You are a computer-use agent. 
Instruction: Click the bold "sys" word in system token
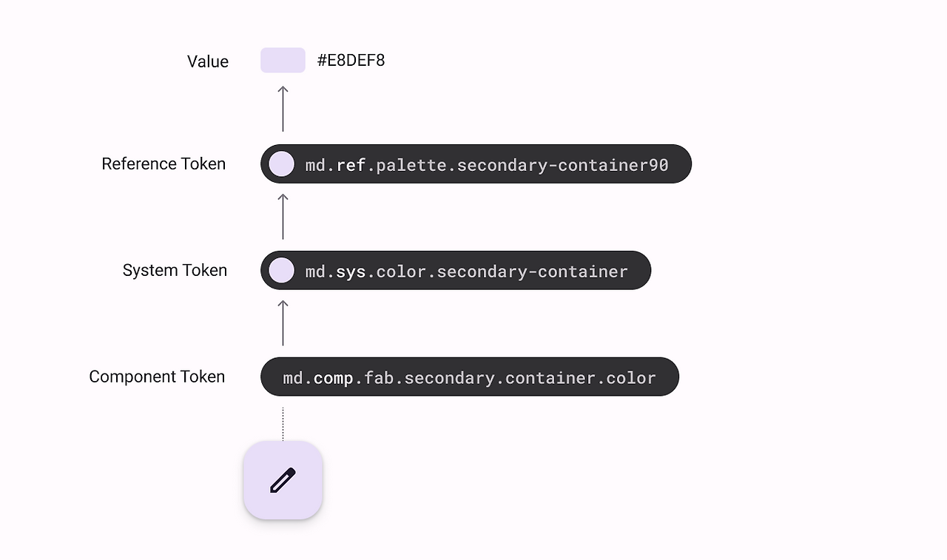351,271
